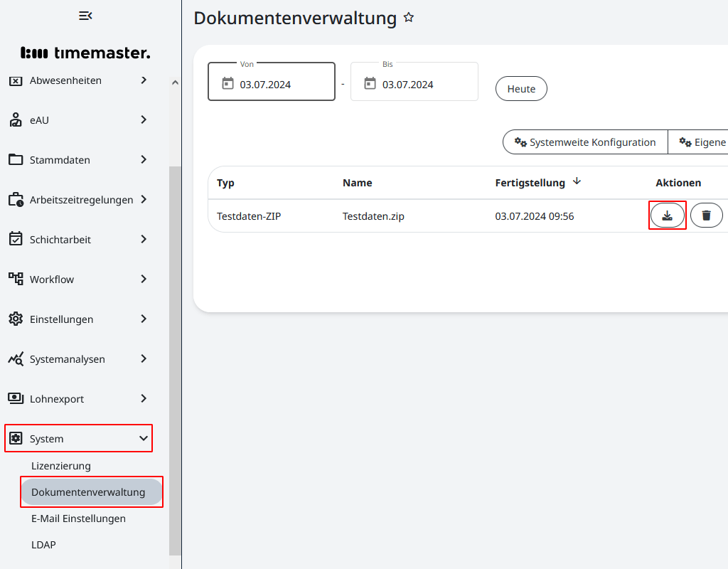Click the gear icon next to System
The image size is (728, 569).
click(x=16, y=438)
